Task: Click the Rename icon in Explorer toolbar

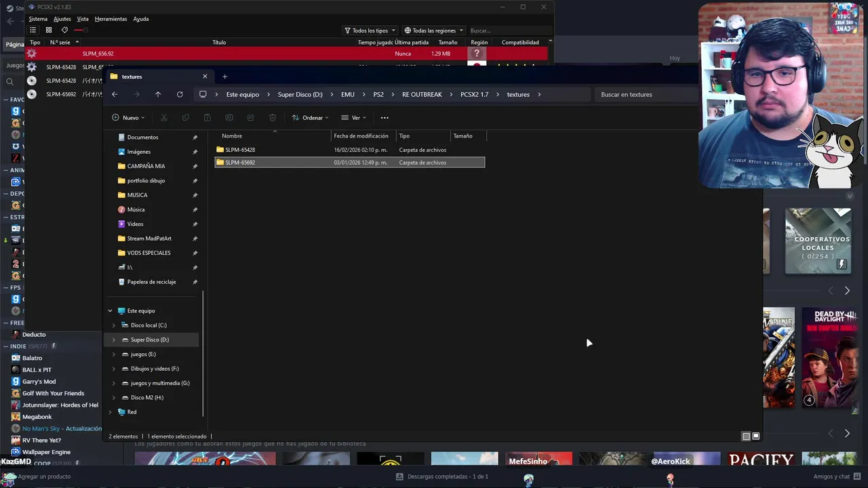Action: [x=229, y=118]
